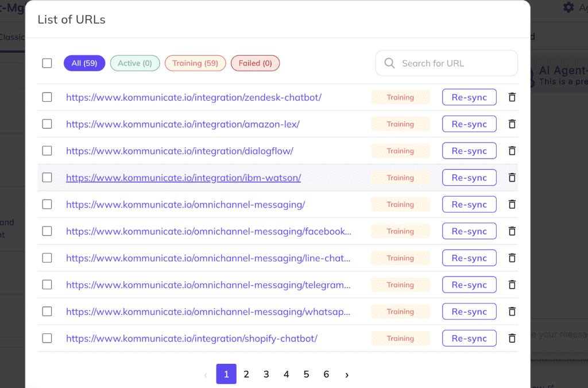Re-sync the zendesk-chatbot URL
The height and width of the screenshot is (388, 588).
[x=469, y=97]
